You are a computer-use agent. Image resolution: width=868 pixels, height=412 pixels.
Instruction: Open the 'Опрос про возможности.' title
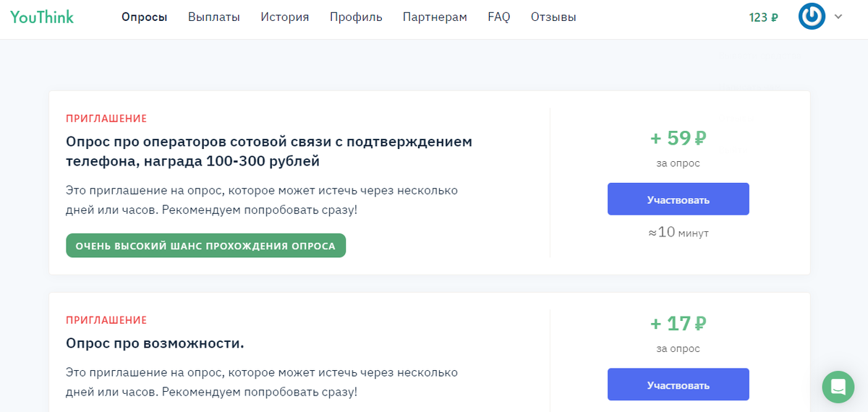[155, 343]
